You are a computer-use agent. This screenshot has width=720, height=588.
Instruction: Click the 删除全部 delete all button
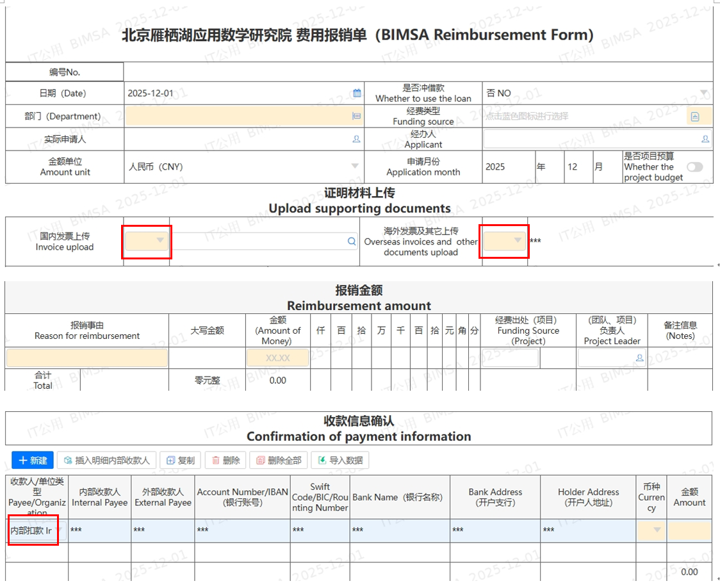coord(278,461)
